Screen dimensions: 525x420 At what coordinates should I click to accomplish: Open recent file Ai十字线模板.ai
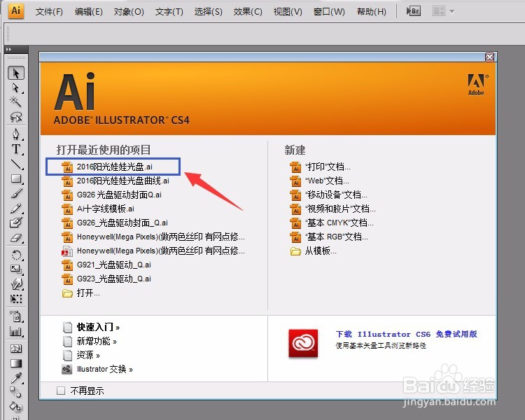click(x=98, y=209)
